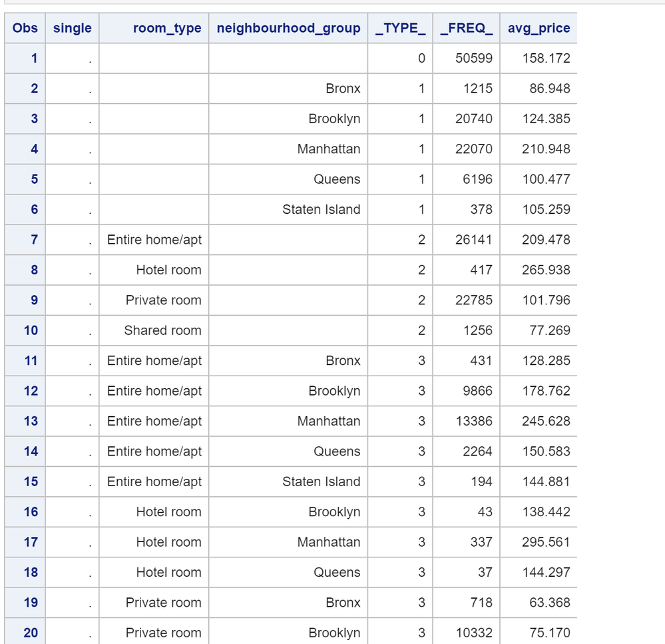Select observation number 1 row header
This screenshot has width=665, height=644.
point(34,59)
